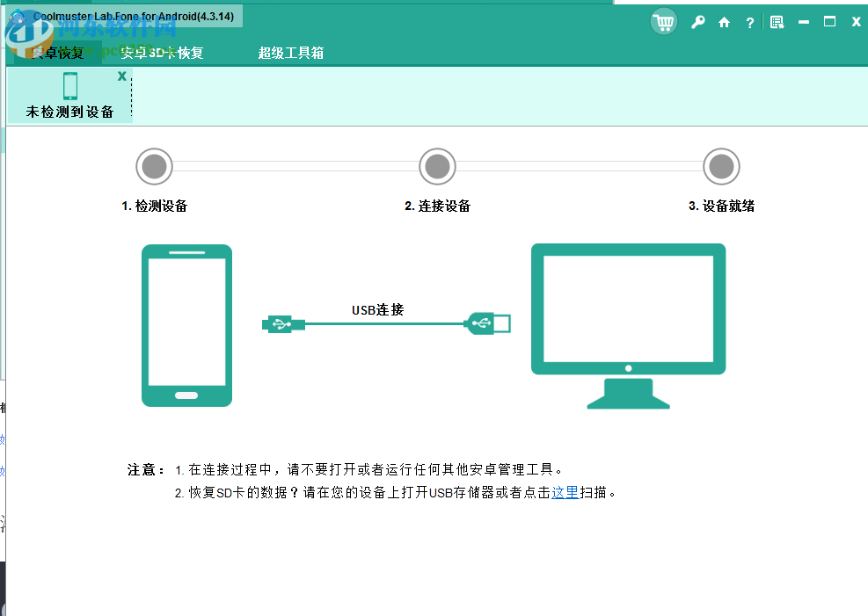Dismiss the 未检测到设备 device tab with X

[x=121, y=76]
